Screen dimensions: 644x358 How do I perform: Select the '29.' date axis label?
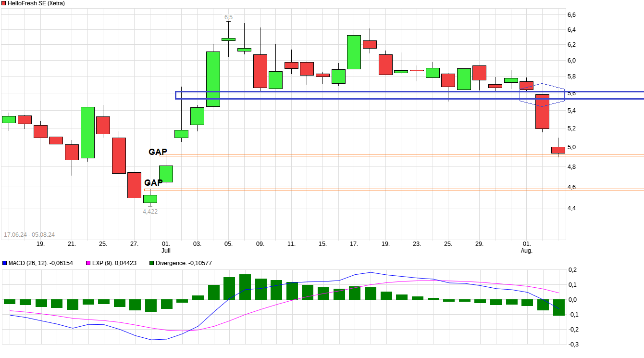(x=479, y=244)
